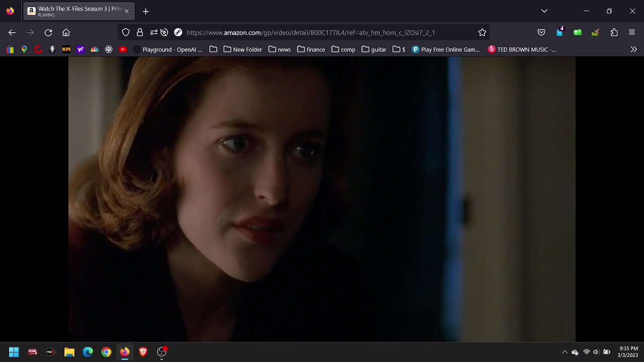Expand the $ bookmarks folder
Screen dimensions: 644x362
(x=399, y=49)
